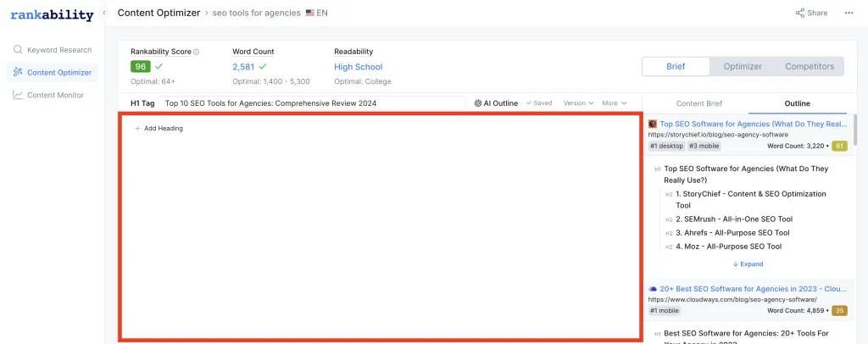Image resolution: width=868 pixels, height=344 pixels.
Task: Click High School readability link
Action: click(359, 67)
